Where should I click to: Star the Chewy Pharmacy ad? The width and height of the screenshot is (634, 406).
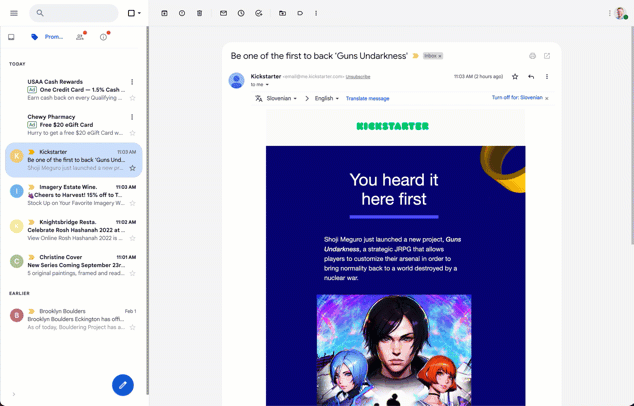pos(132,133)
